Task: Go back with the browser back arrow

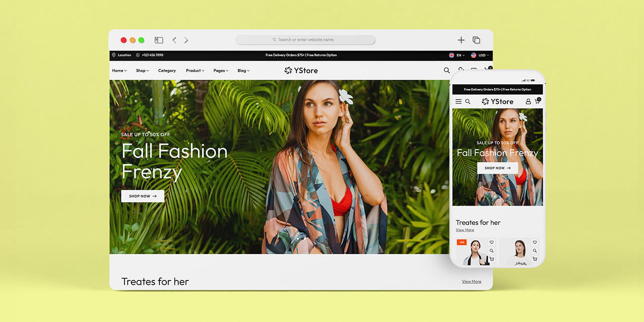Action: tap(174, 40)
